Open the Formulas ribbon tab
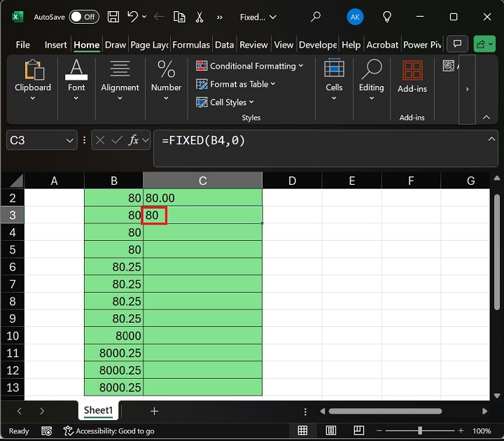The width and height of the screenshot is (504, 441). point(191,45)
